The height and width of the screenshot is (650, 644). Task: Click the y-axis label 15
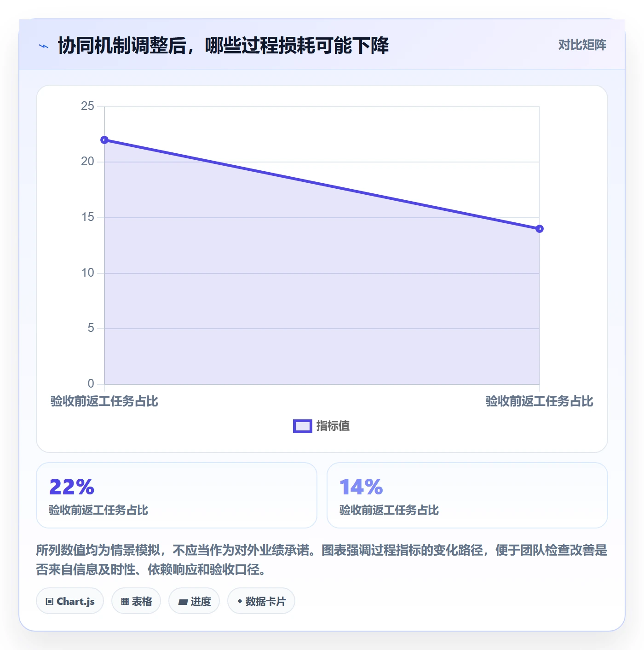[x=87, y=217]
